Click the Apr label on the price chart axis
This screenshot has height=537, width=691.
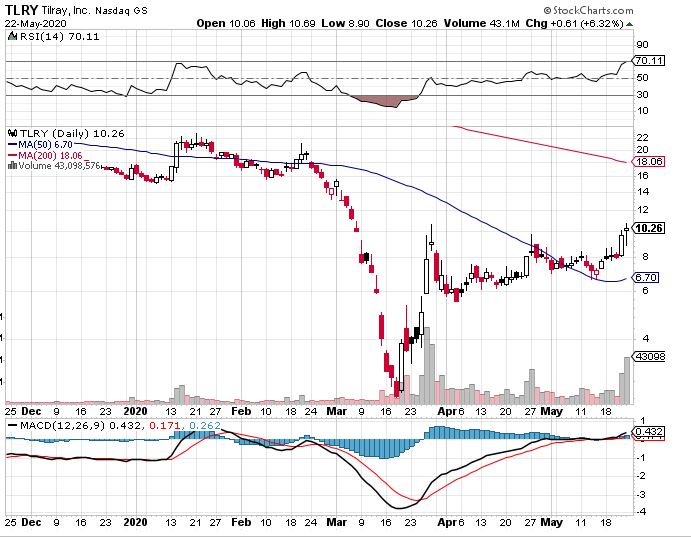(447, 411)
